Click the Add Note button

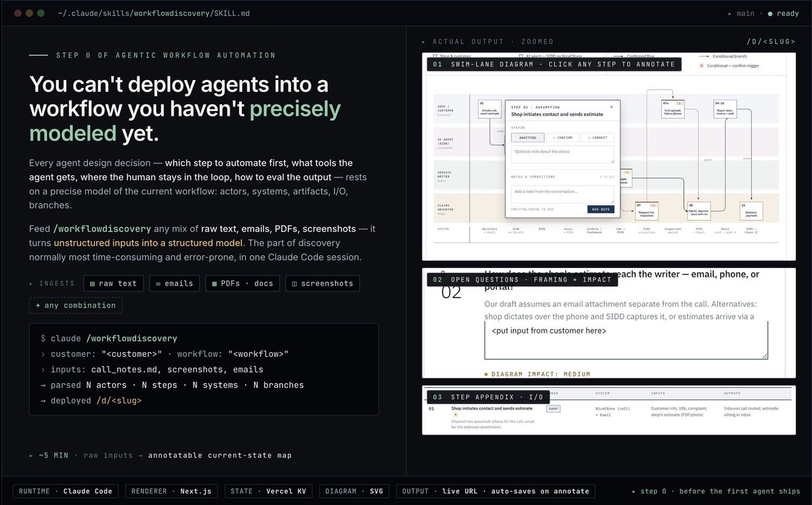[601, 209]
